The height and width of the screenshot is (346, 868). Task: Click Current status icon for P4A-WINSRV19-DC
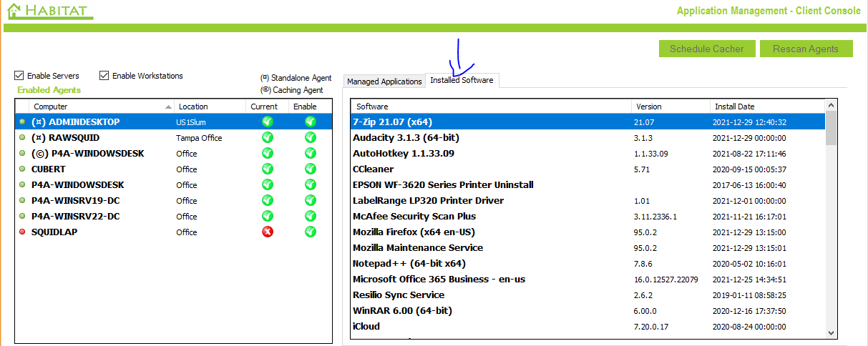[x=268, y=200]
